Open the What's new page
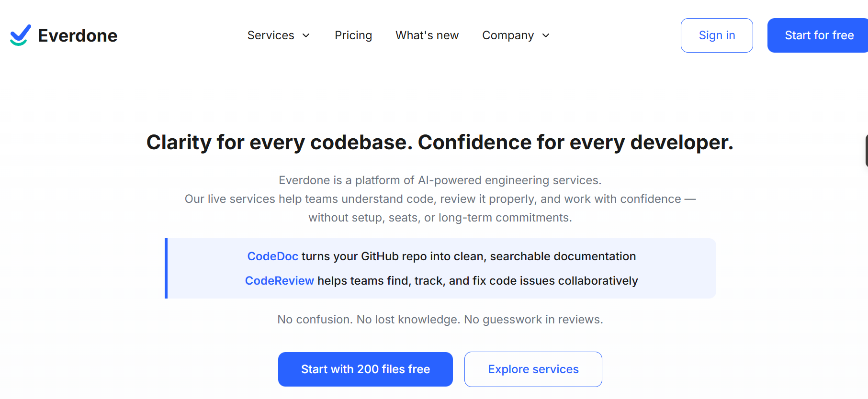Screen dimensions: 868x399 [x=427, y=35]
